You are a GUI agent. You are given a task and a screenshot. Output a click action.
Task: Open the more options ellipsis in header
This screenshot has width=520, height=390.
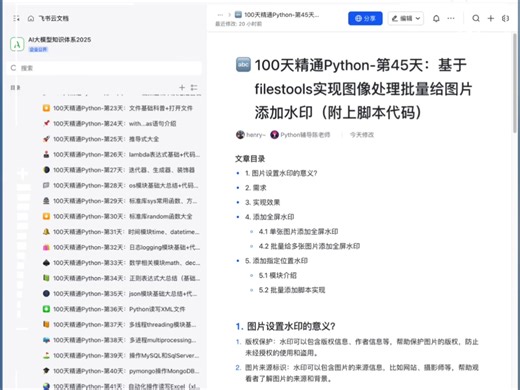tap(451, 18)
